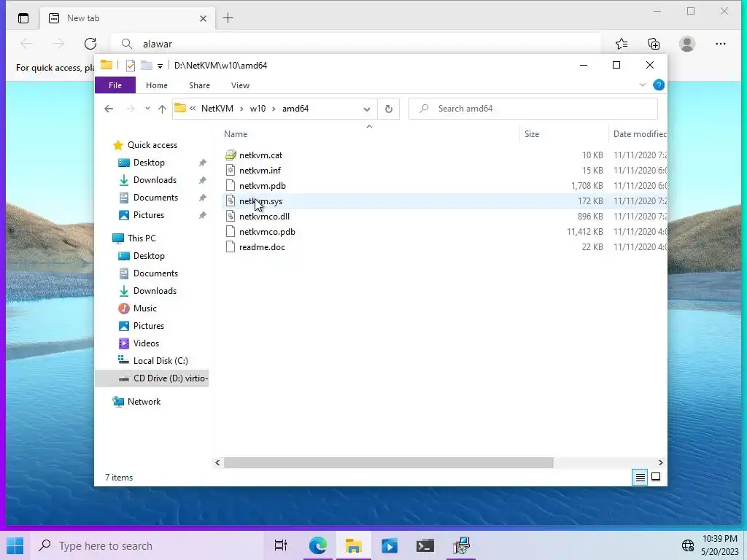Viewport: 747px width, 560px height.
Task: Select the netkvmco.pdb file
Action: click(x=267, y=231)
